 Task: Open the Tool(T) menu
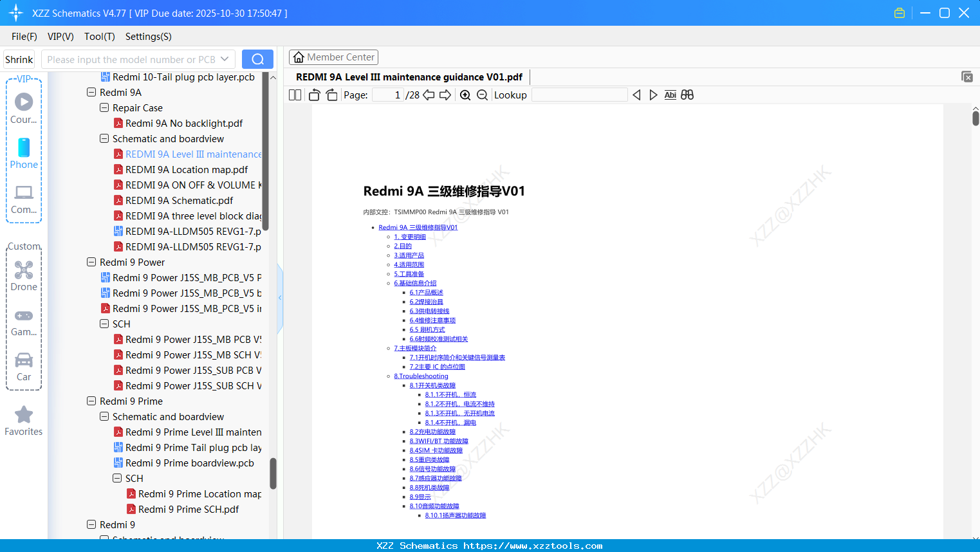coord(100,37)
